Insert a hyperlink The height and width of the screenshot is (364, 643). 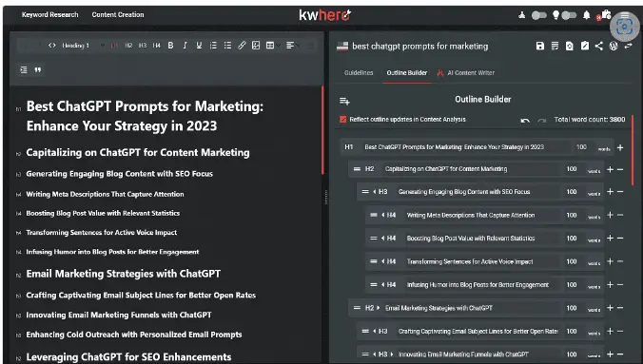click(242, 46)
